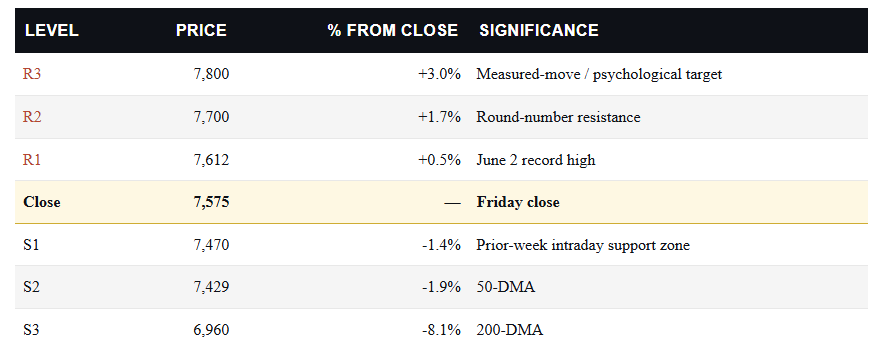Viewport: 883px width, 361px height.
Task: Click the % FROM CLOSE column header
Action: coord(393,30)
